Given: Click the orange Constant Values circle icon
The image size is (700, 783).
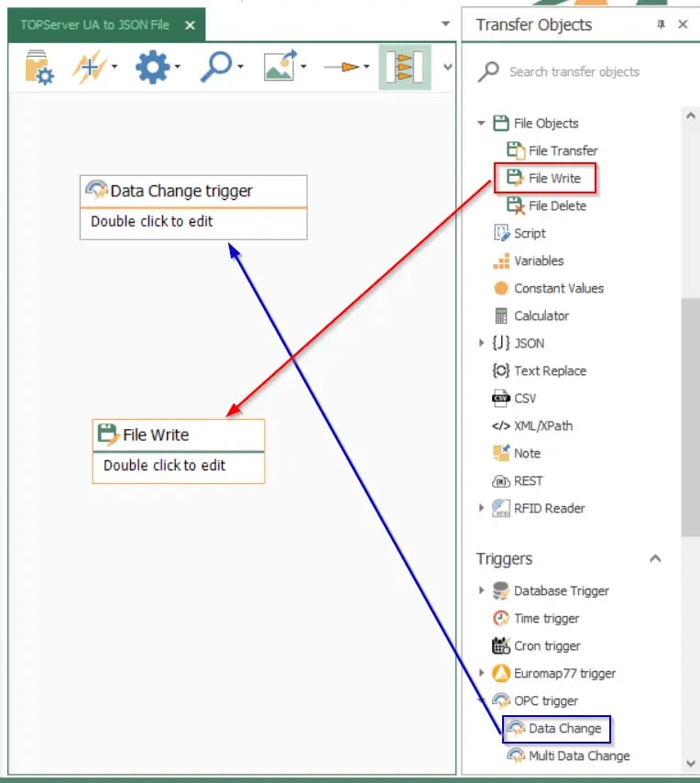Looking at the screenshot, I should coord(501,288).
